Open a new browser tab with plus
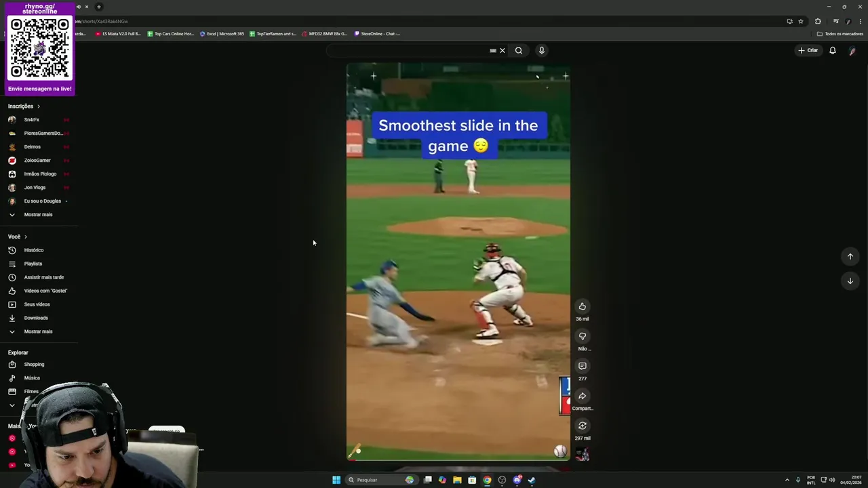Screen dimensions: 868x488 98,7
